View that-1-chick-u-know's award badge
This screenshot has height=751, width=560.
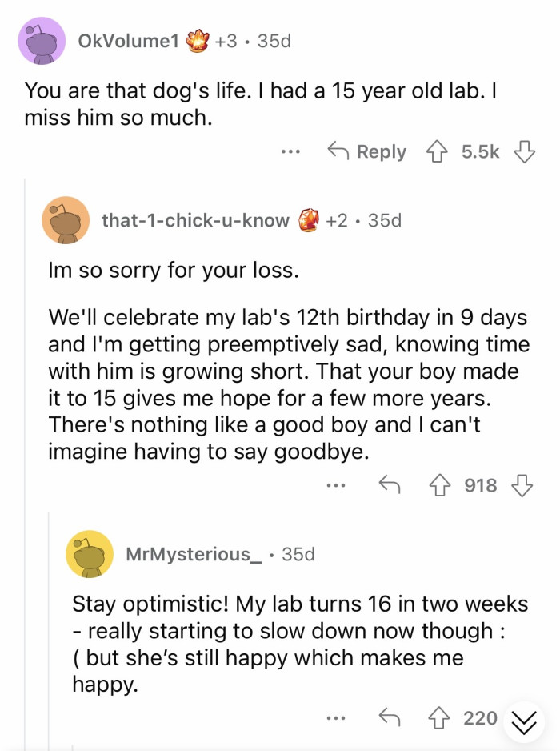pyautogui.click(x=310, y=219)
